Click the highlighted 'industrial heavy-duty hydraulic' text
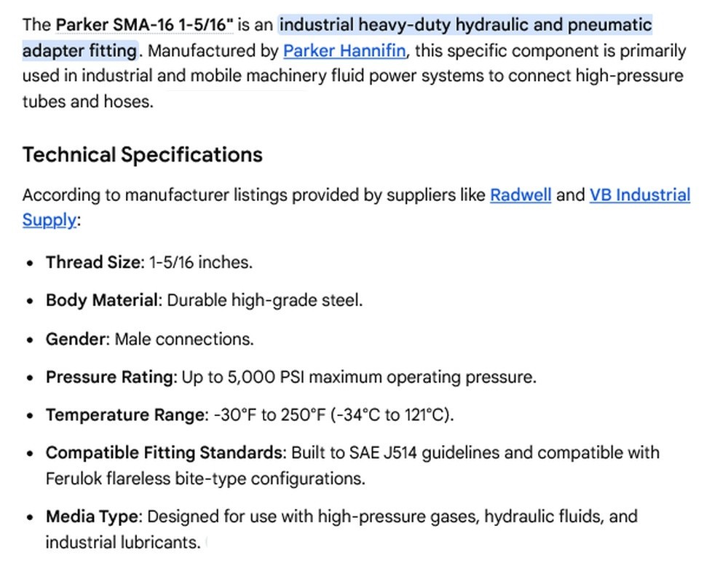 [x=365, y=25]
